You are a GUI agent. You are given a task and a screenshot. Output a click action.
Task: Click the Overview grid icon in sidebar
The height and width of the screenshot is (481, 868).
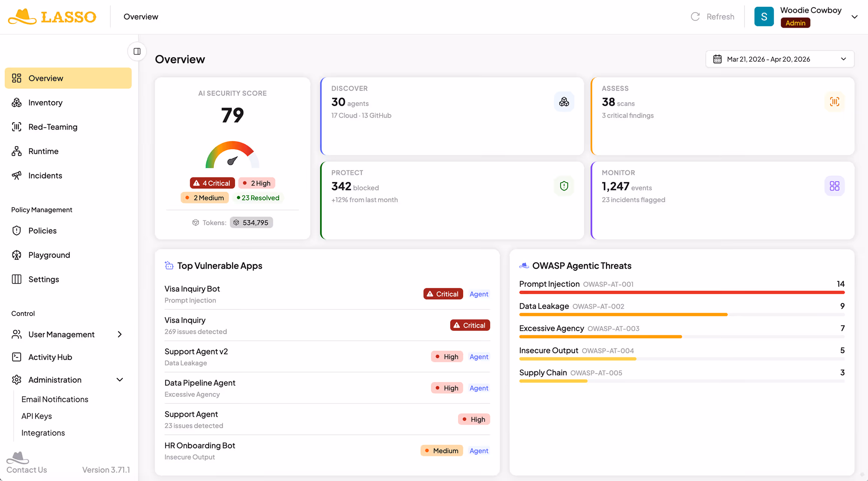pos(17,78)
